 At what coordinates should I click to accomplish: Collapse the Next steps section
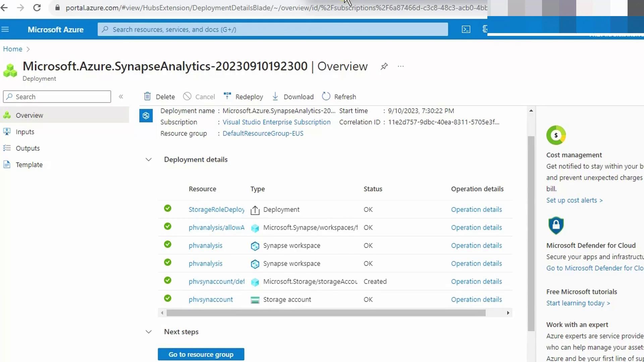(x=149, y=332)
